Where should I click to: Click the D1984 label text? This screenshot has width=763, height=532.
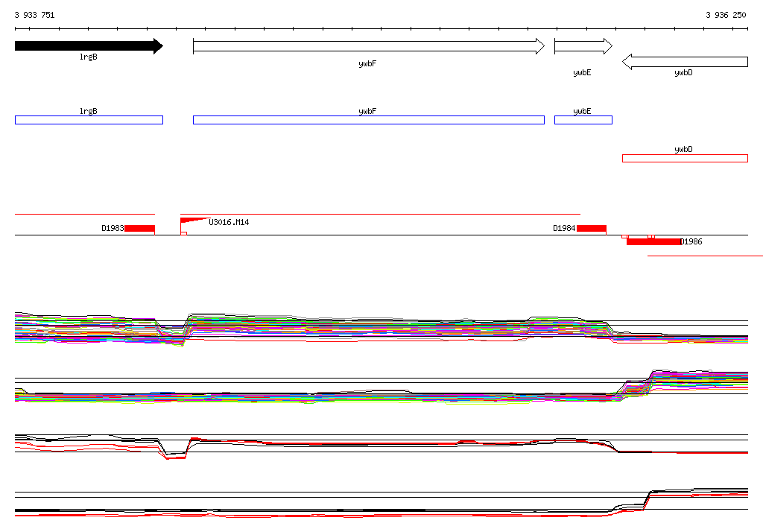tap(565, 228)
